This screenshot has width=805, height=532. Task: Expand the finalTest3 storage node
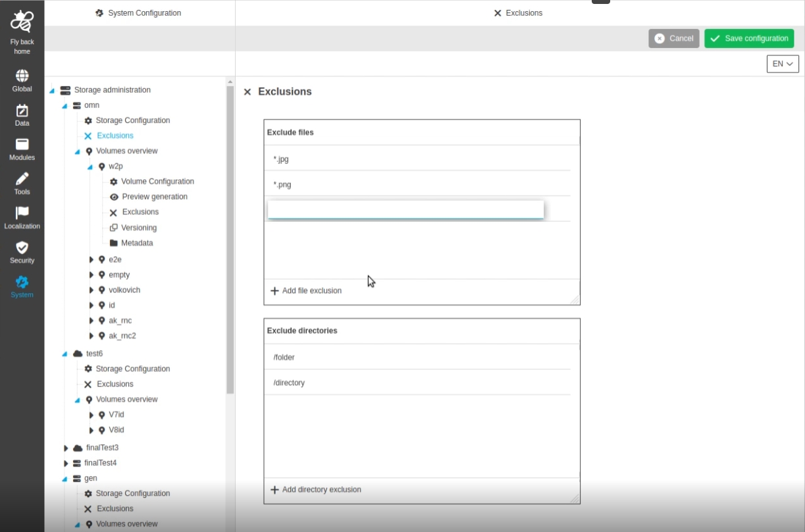tap(66, 448)
